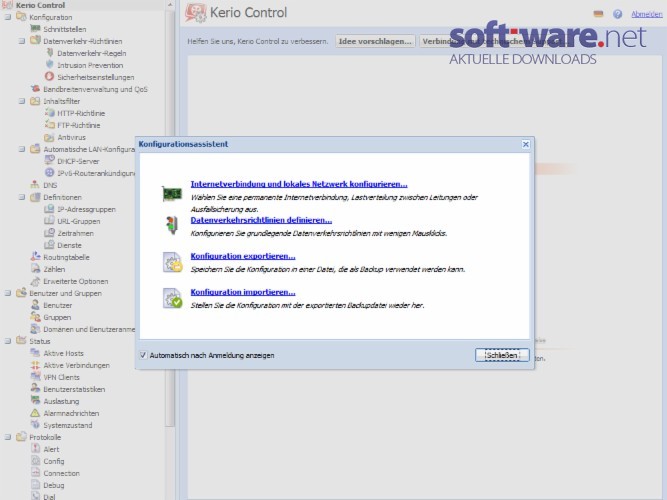Click the export configuration gear icon

(172, 262)
